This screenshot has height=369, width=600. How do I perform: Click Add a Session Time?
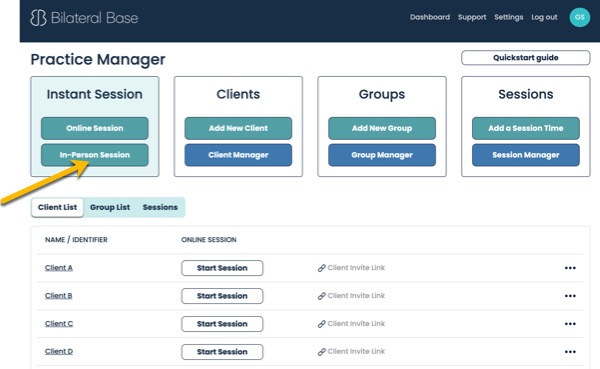(x=526, y=128)
